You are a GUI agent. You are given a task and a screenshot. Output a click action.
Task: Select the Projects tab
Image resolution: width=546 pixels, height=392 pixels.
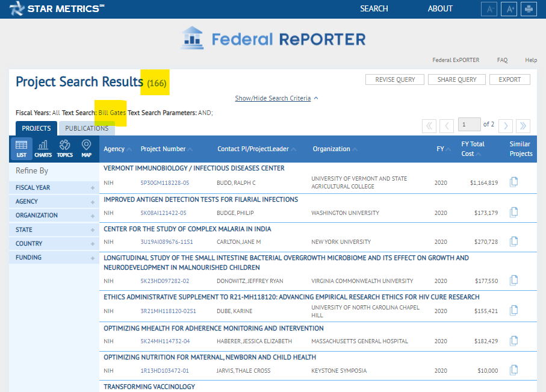(x=36, y=128)
